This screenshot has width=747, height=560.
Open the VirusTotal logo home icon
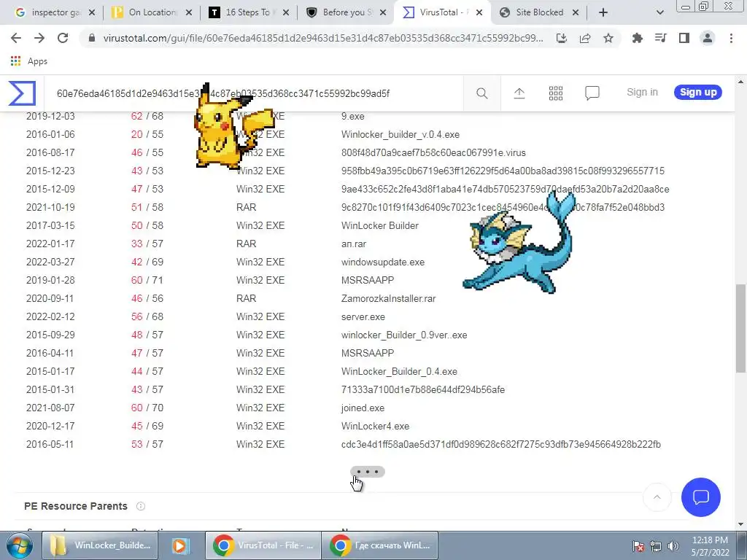(x=22, y=93)
